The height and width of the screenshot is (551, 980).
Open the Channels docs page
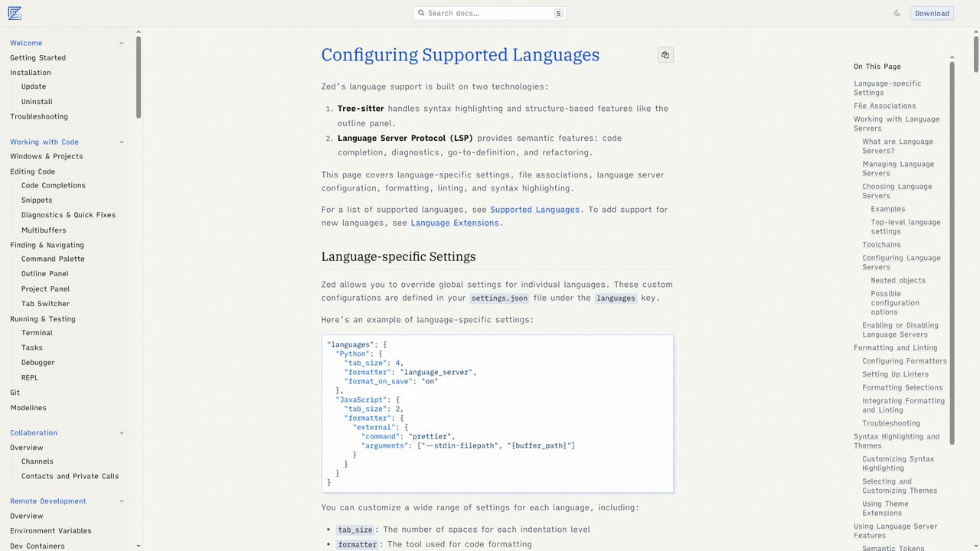38,461
